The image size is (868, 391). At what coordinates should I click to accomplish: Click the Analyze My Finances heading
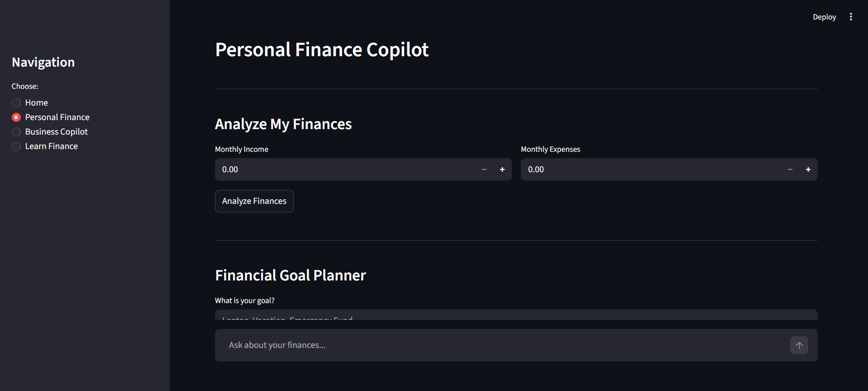point(283,124)
